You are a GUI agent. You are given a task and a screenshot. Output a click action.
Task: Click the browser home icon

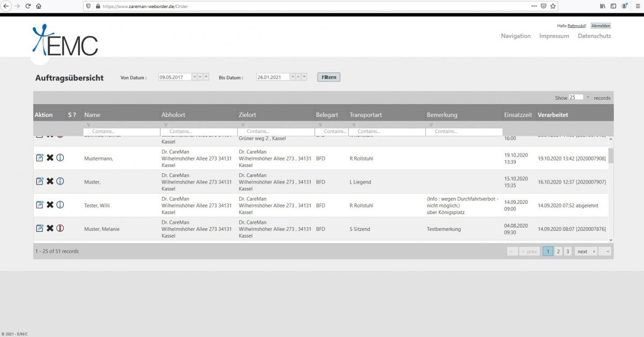click(x=38, y=6)
